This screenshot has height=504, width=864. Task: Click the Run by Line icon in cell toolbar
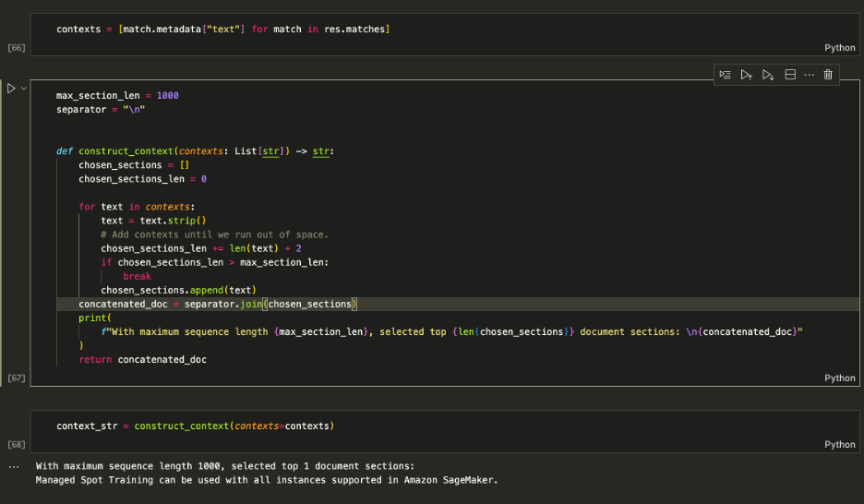[x=726, y=75]
